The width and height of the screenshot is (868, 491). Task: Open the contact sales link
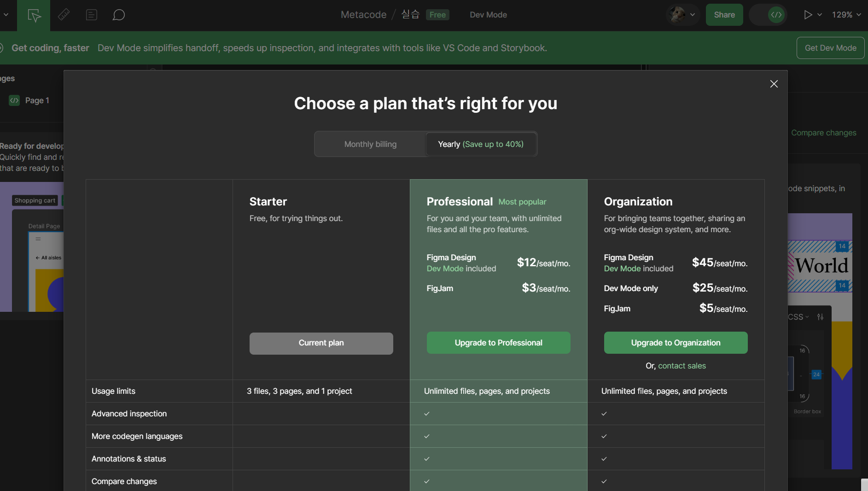(x=682, y=366)
